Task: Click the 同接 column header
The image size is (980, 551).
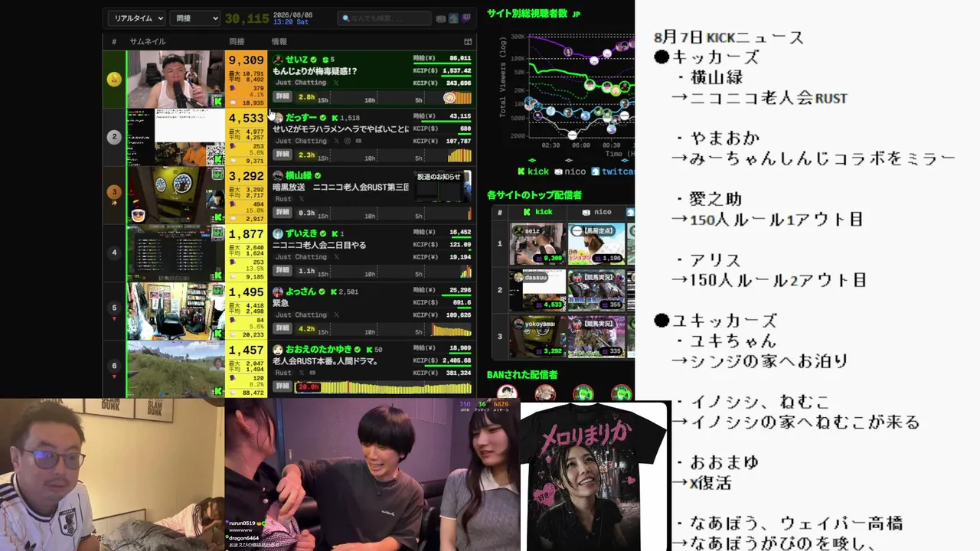Action: pyautogui.click(x=237, y=41)
